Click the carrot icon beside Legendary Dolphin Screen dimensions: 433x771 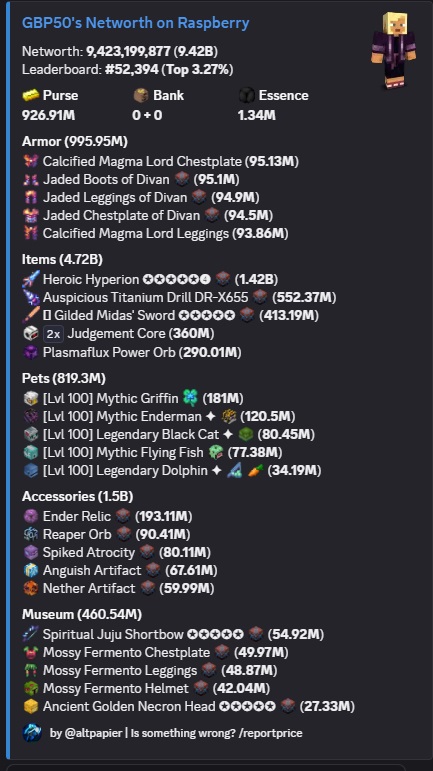[256, 471]
